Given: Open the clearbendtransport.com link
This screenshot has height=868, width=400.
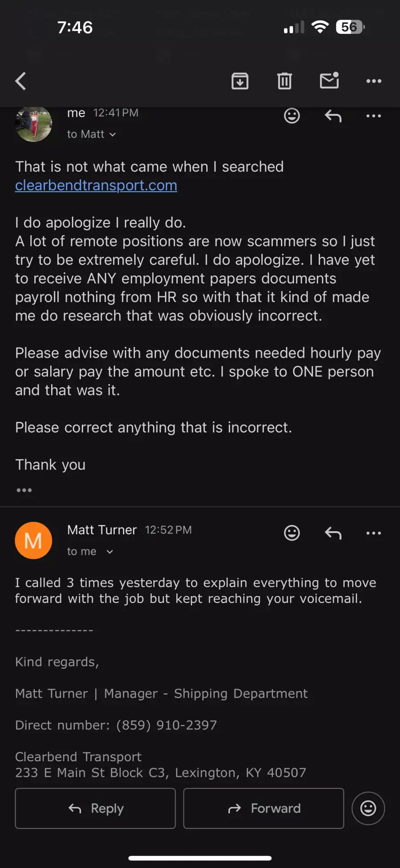Looking at the screenshot, I should [x=96, y=186].
